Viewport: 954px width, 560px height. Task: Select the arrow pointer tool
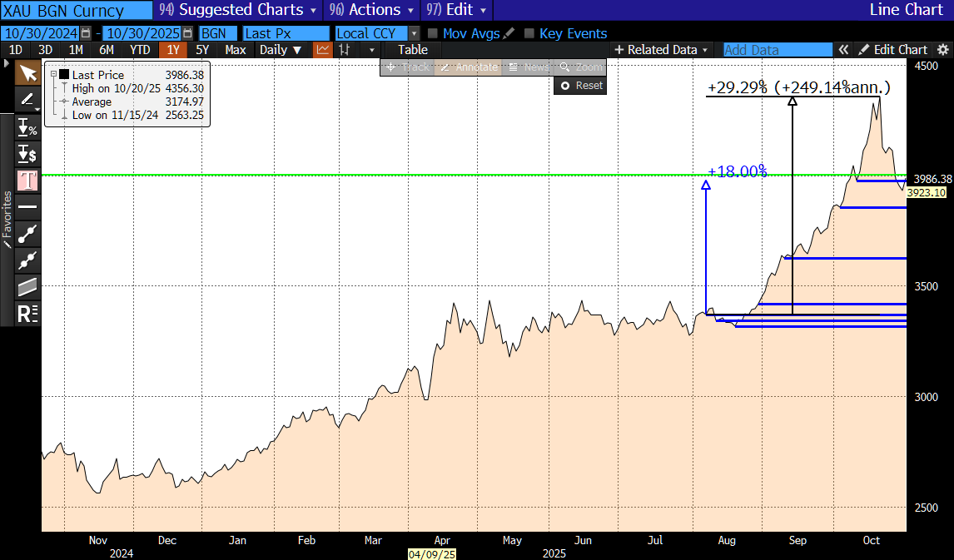pos(27,74)
